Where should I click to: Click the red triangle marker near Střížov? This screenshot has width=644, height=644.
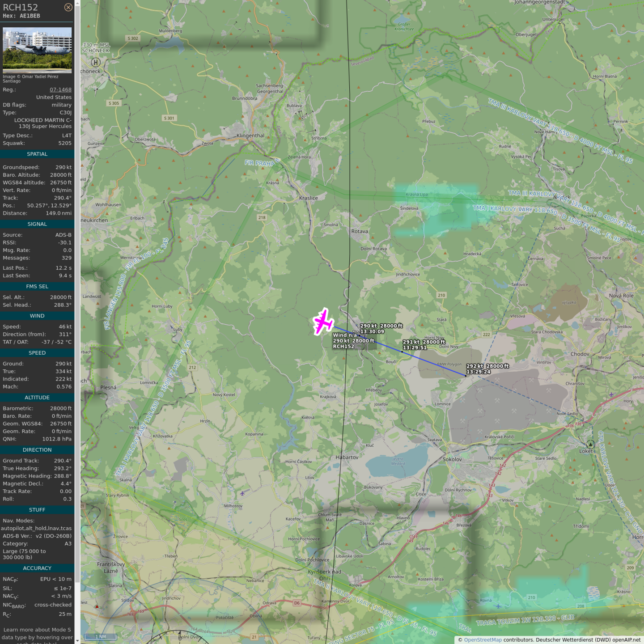pyautogui.click(x=97, y=606)
